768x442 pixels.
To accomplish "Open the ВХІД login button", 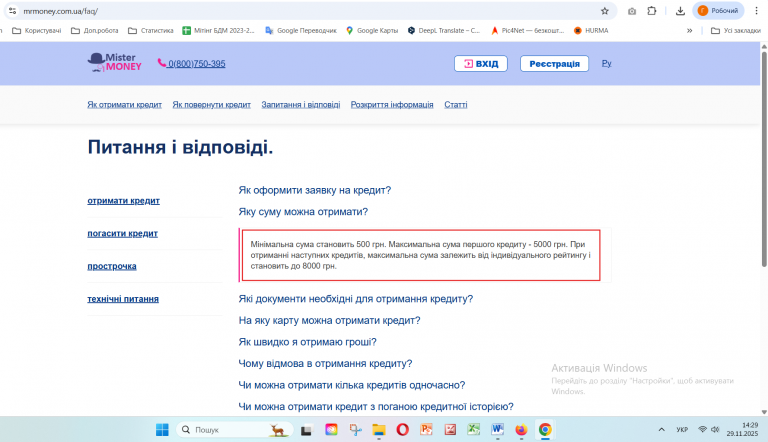I will pos(480,64).
